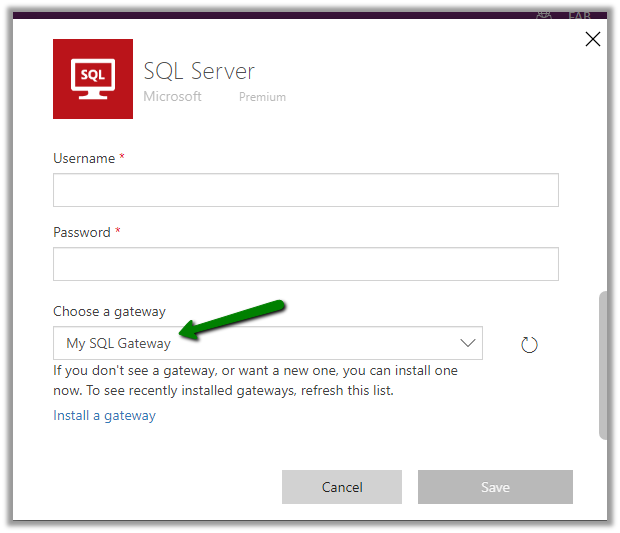The image size is (620, 533).
Task: Select the My SQL Gateway option
Action: [x=119, y=343]
